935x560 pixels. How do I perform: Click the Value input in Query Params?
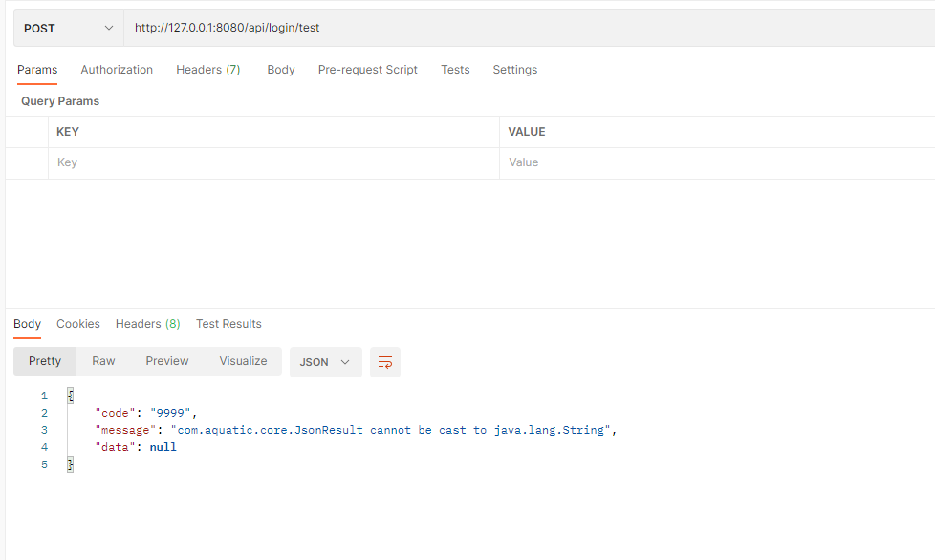pos(717,162)
